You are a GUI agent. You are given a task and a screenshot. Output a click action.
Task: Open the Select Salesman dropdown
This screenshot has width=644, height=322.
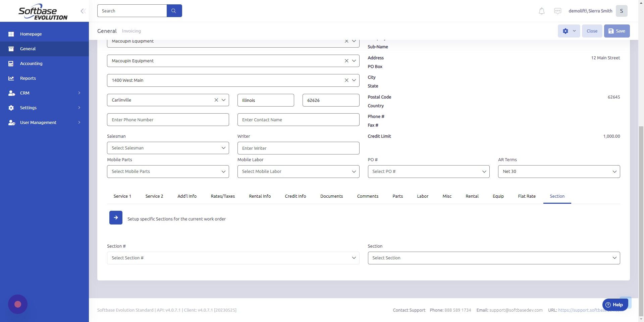pos(168,148)
